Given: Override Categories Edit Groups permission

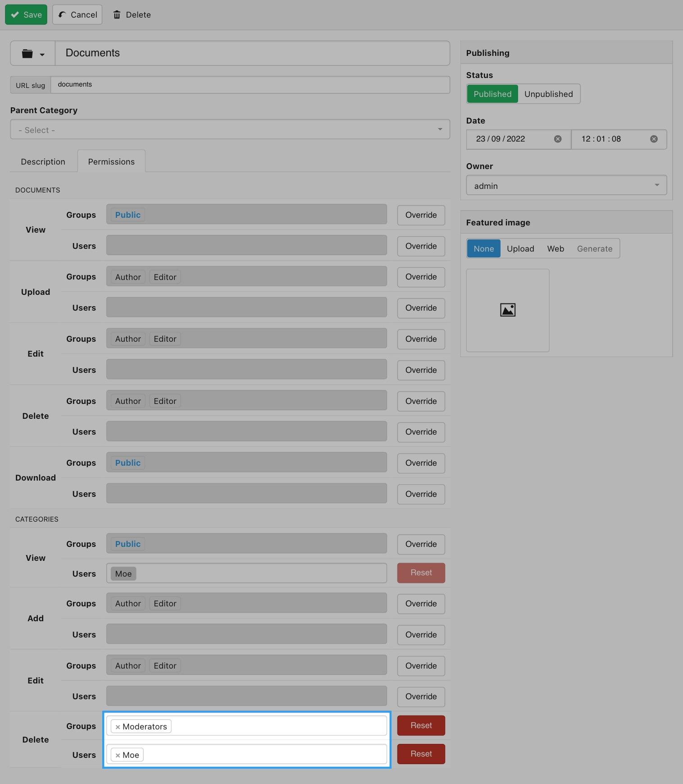Looking at the screenshot, I should [421, 666].
